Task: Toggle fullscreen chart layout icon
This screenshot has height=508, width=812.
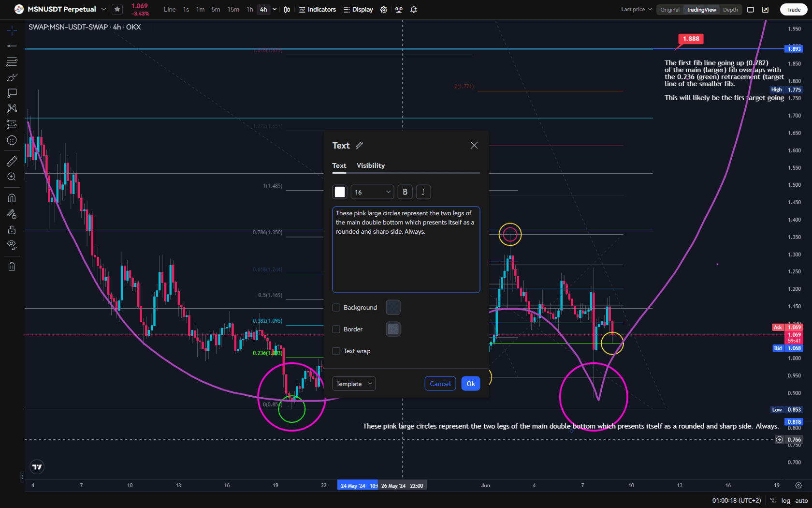Action: 751,10
